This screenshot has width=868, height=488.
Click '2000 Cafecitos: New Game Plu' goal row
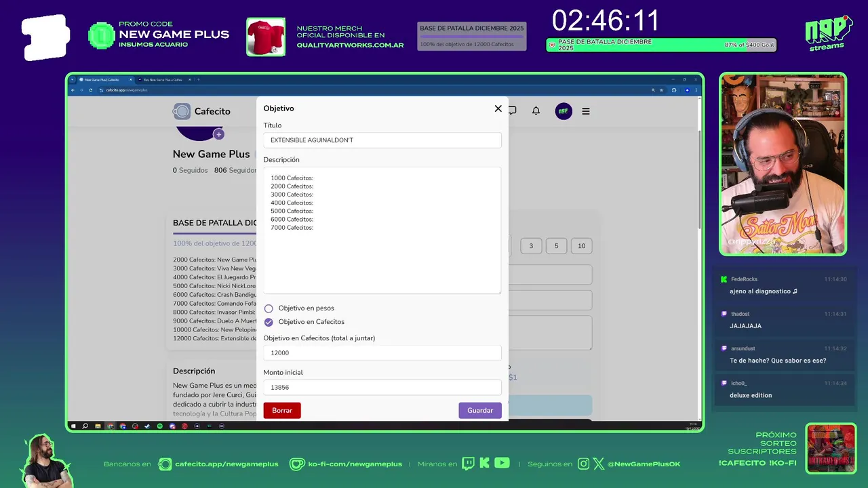click(214, 260)
